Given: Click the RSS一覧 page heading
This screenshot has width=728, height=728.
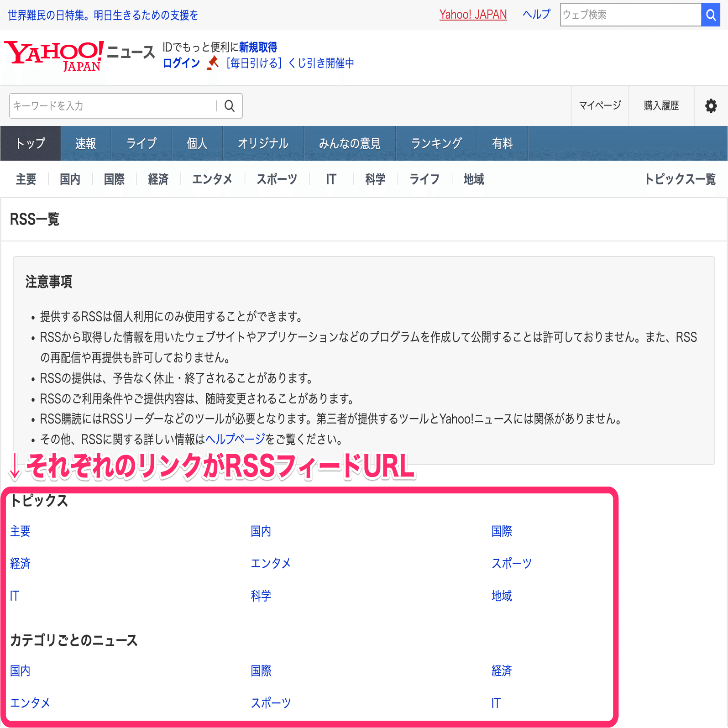Looking at the screenshot, I should [35, 219].
